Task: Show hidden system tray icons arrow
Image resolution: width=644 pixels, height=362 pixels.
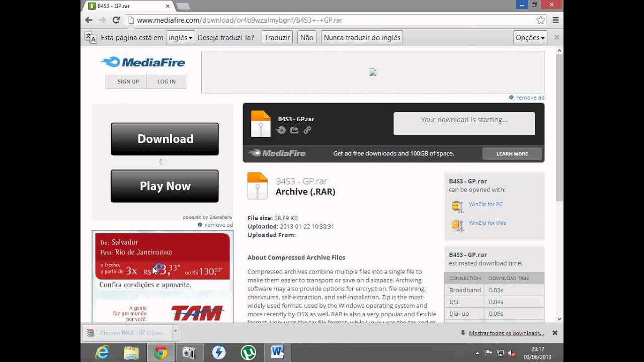Action: [x=477, y=353]
